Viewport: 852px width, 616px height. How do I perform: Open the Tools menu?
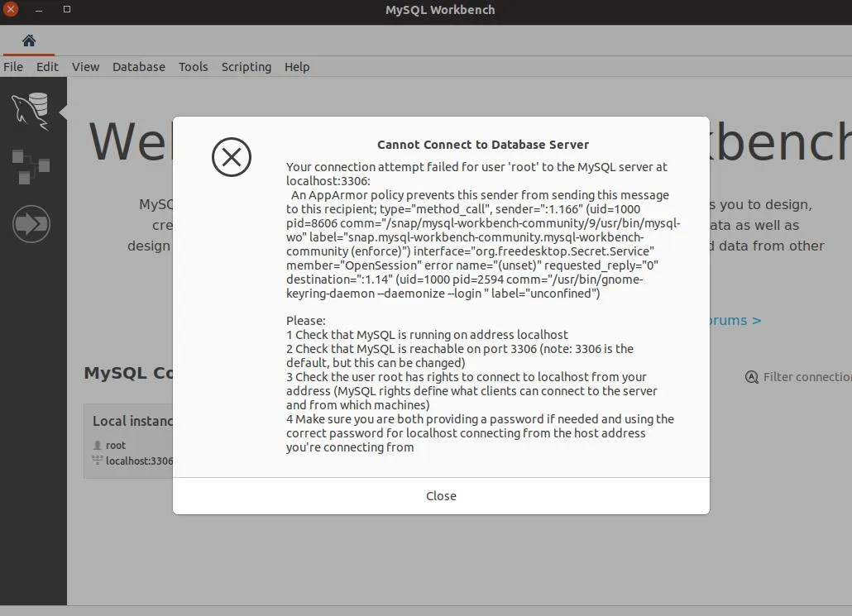point(193,67)
